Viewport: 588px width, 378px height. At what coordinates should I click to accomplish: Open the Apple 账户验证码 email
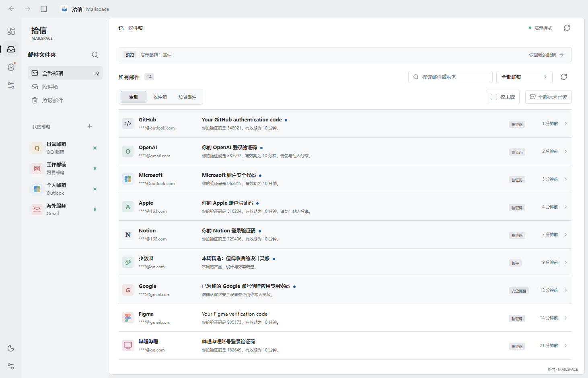point(345,207)
